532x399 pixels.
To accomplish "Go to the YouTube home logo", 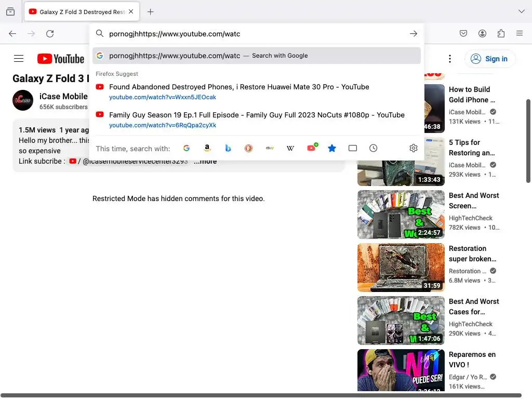I will pos(61,59).
